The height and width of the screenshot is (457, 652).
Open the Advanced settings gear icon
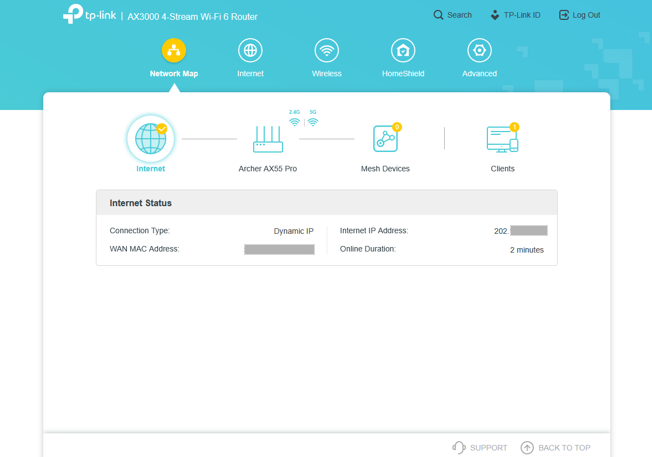tap(479, 50)
